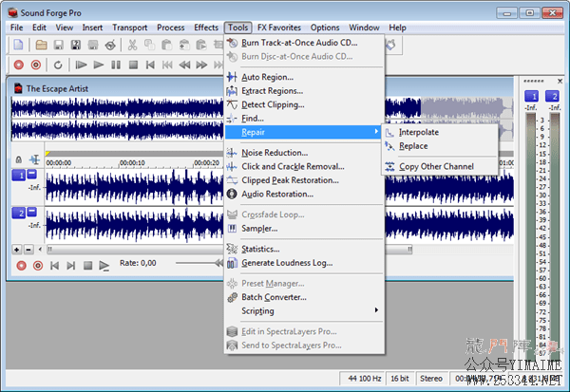Click the Clipped Peak Restoration icon
This screenshot has width=570, height=392.
[x=232, y=180]
